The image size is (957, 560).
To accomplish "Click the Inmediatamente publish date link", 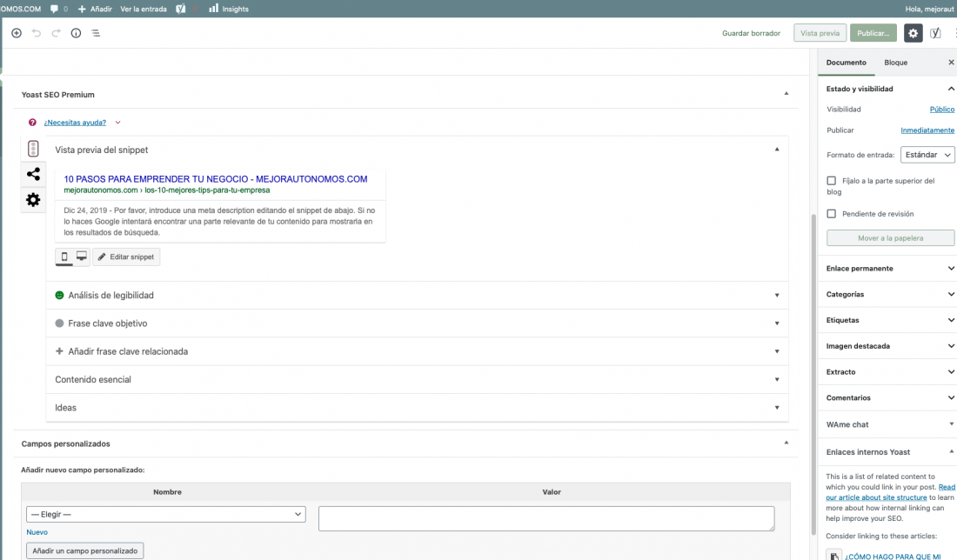I will (927, 130).
